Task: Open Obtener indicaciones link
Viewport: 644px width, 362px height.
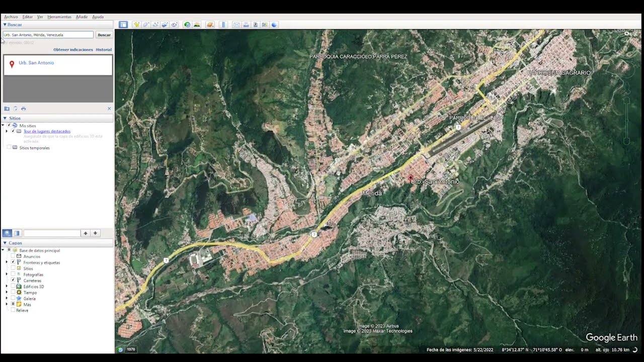Action: [73, 50]
